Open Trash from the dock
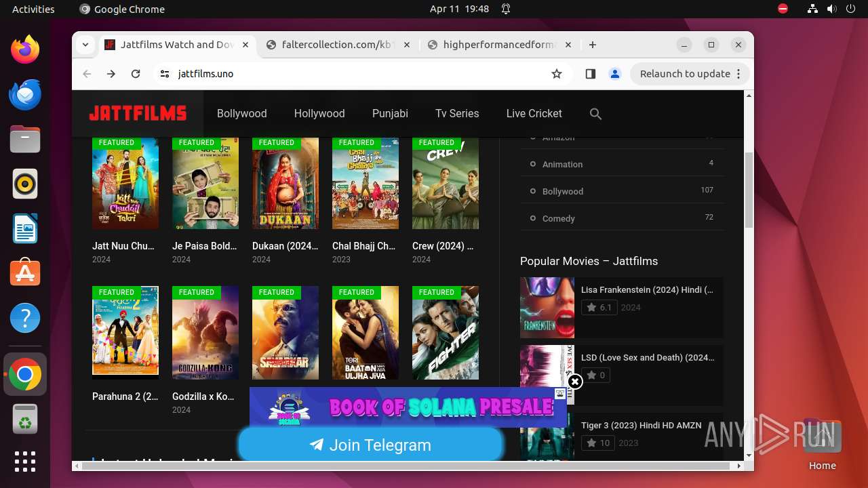 tap(25, 420)
